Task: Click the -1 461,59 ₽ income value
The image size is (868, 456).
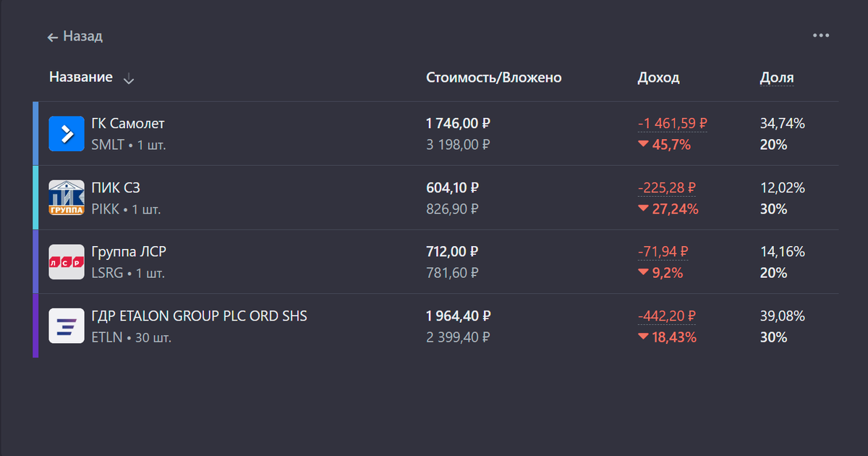Action: 672,124
